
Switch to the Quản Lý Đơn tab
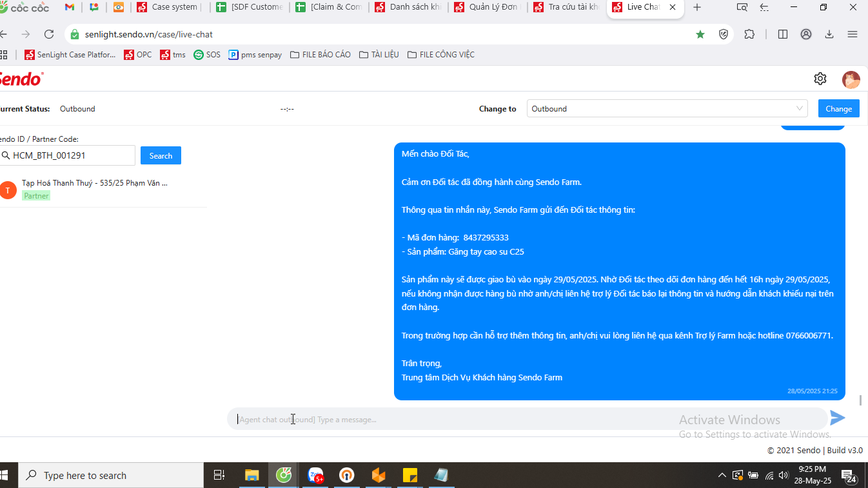tap(488, 7)
